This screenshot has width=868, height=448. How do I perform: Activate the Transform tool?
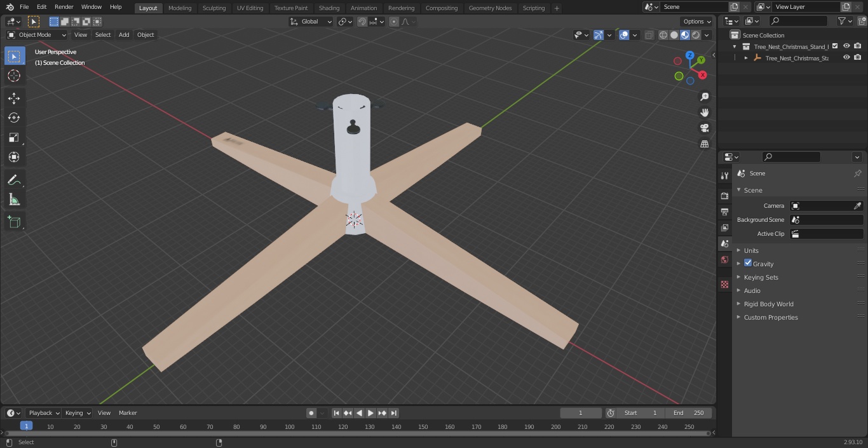14,157
